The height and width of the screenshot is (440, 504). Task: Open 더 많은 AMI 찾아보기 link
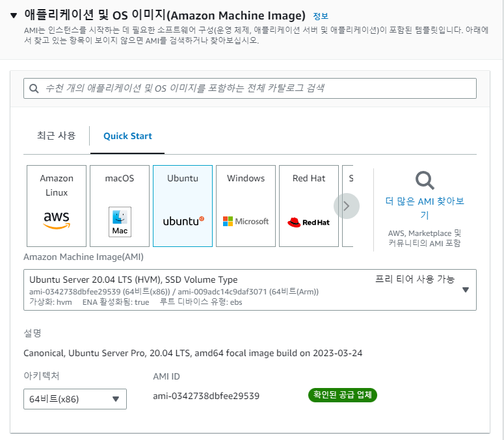point(425,208)
